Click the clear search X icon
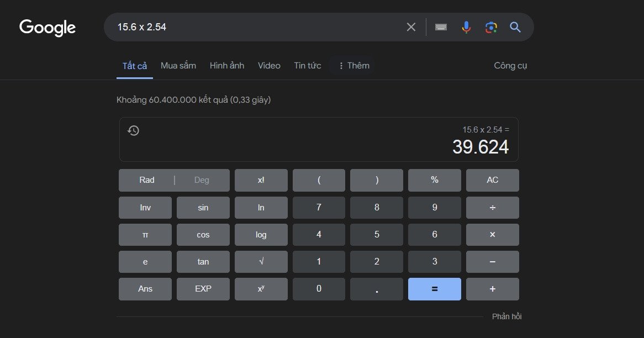Viewport: 644px width, 338px height. (x=411, y=27)
